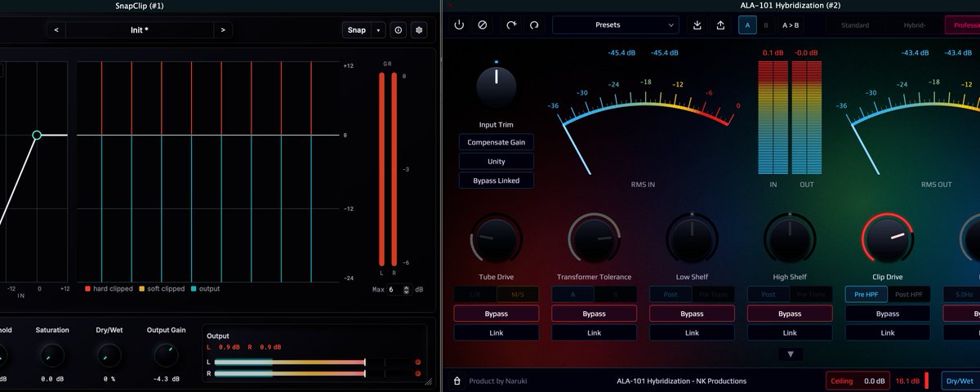The width and height of the screenshot is (980, 392).
Task: Bypass the Low Shelf stage
Action: pos(692,314)
